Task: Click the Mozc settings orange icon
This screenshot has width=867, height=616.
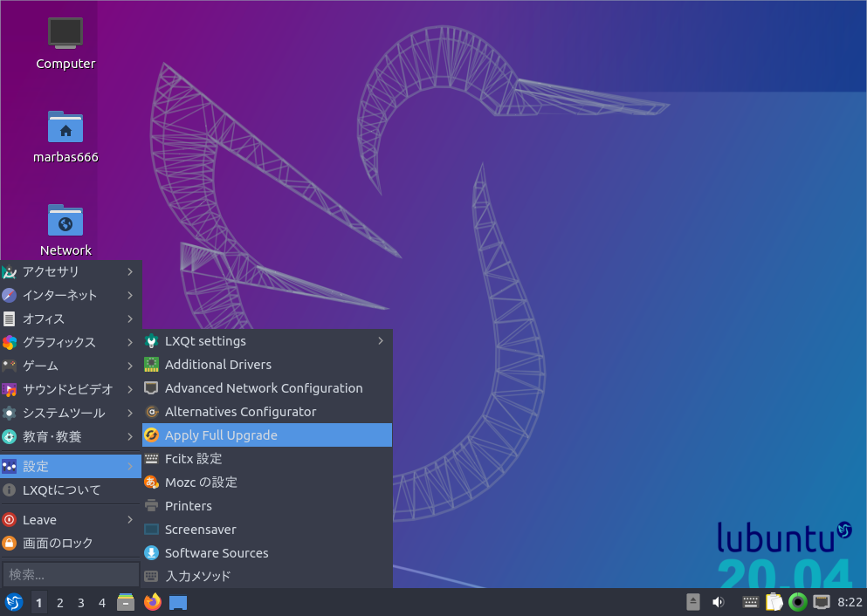Action: [152, 483]
